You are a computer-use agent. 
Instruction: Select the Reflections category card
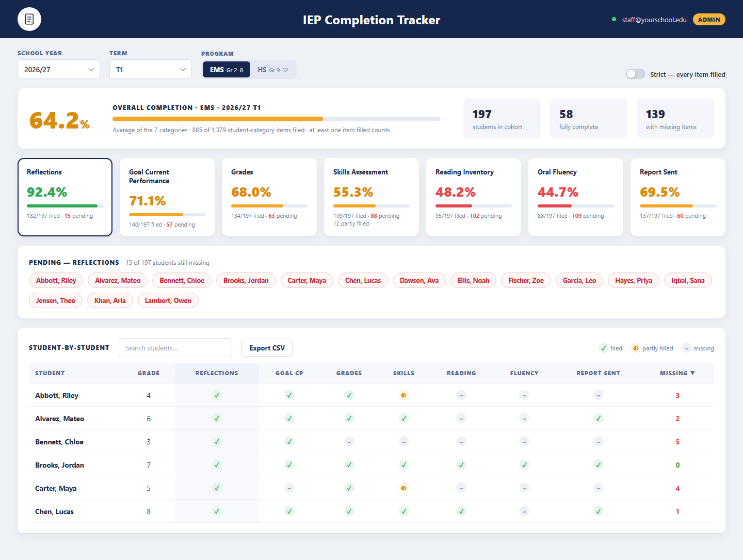pyautogui.click(x=65, y=197)
